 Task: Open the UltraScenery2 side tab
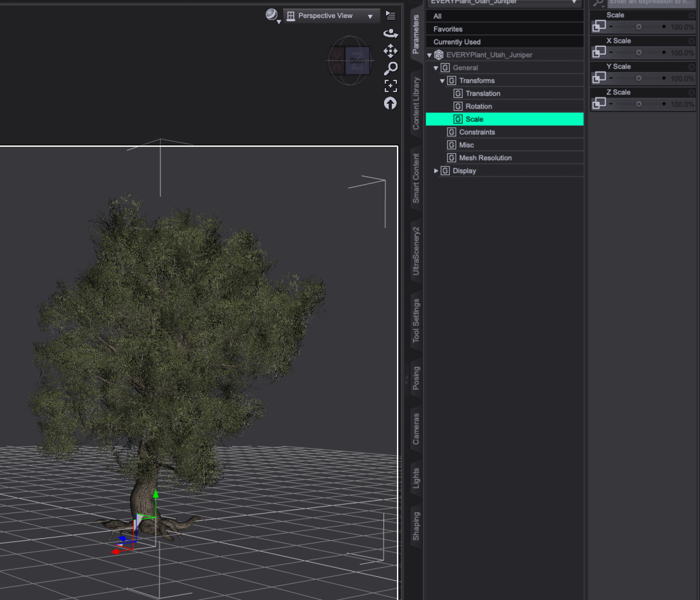click(416, 251)
